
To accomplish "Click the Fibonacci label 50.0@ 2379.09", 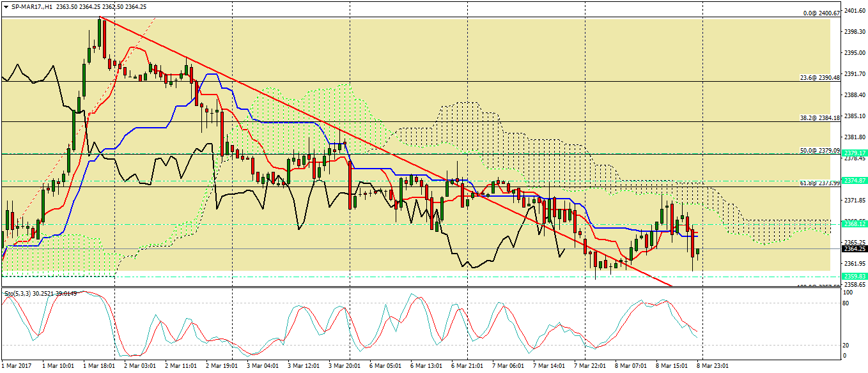I will [x=819, y=150].
